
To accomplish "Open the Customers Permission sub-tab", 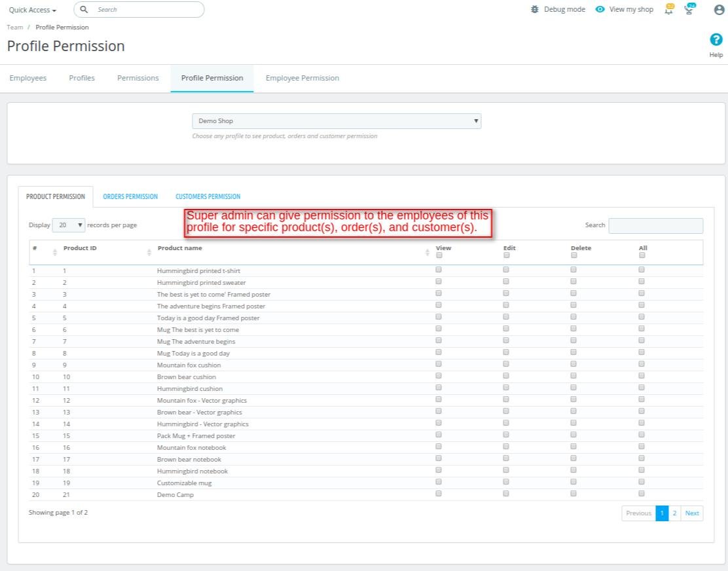I will click(x=208, y=196).
